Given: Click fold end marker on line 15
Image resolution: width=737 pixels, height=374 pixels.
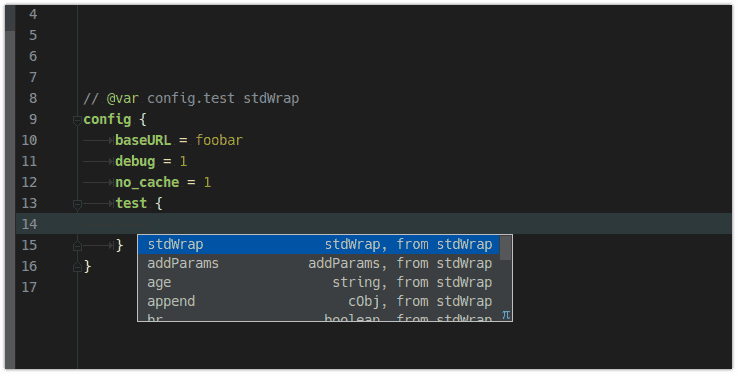Looking at the screenshot, I should point(78,246).
